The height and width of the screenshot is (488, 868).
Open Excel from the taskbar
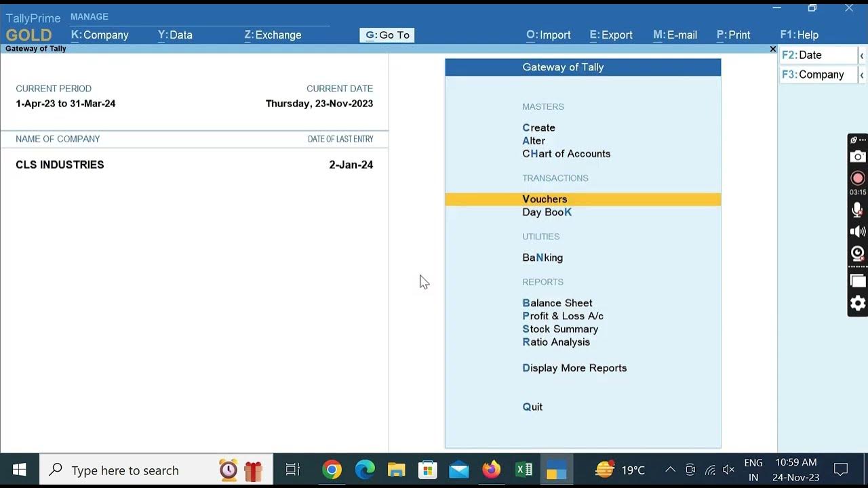pyautogui.click(x=524, y=470)
